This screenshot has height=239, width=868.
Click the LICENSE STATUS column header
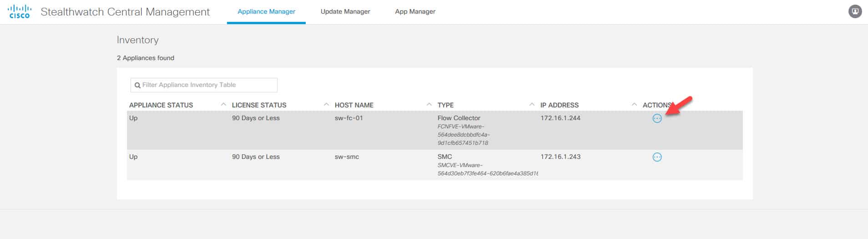tap(259, 105)
